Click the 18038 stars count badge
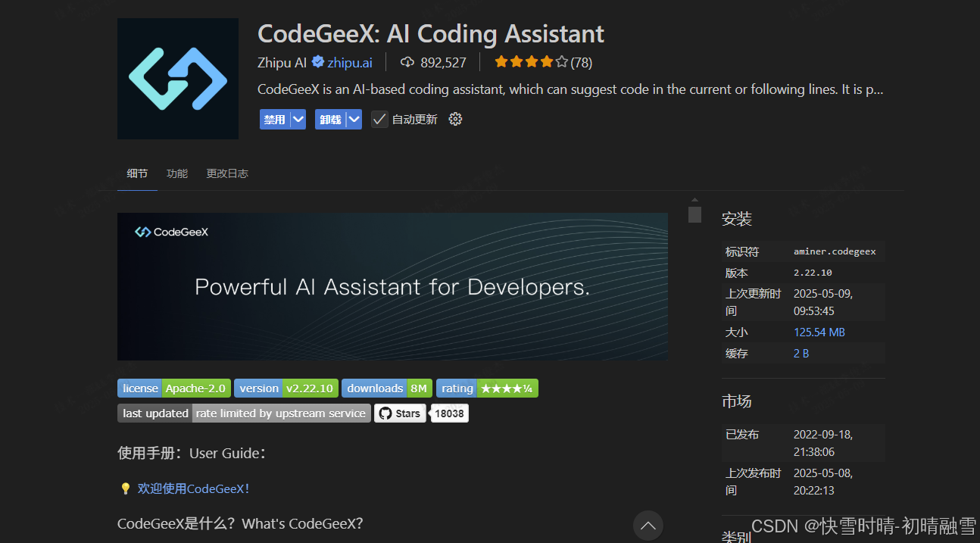Screen dimensions: 980x543 pos(450,413)
